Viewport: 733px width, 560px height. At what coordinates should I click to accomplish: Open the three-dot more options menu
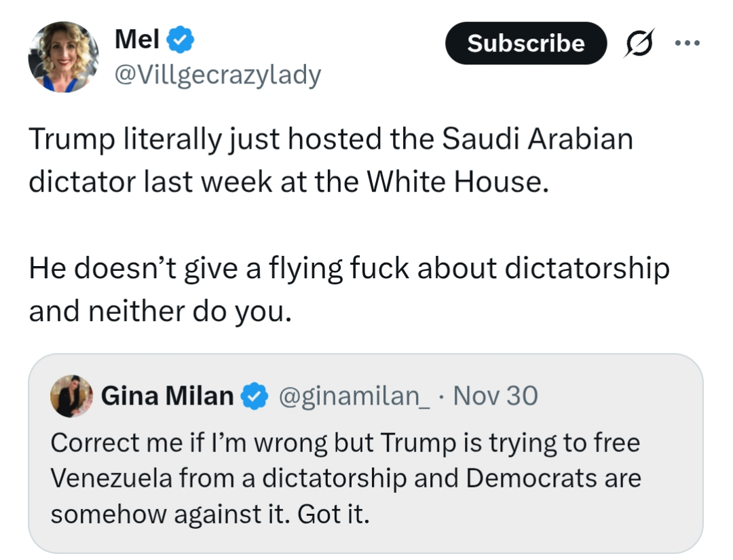click(686, 43)
